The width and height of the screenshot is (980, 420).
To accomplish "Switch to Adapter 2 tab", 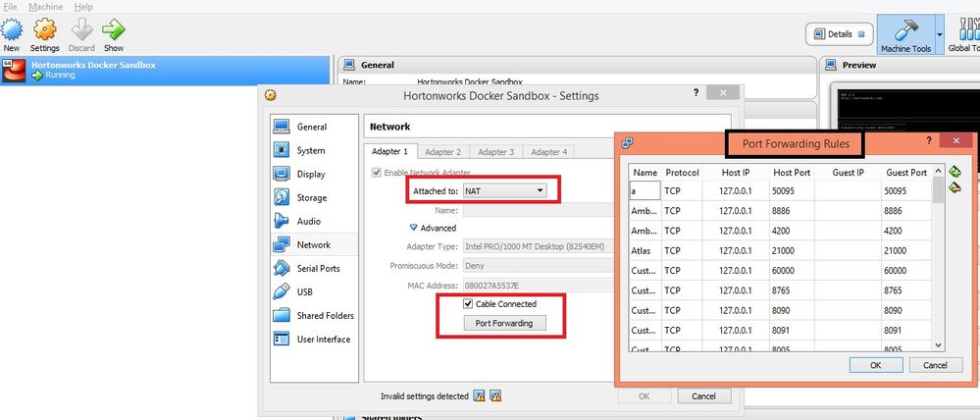I will pos(443,152).
